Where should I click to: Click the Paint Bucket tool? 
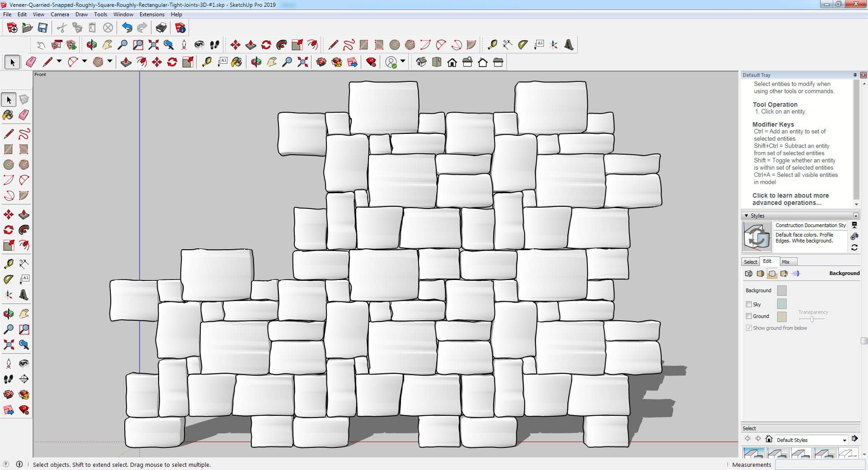click(x=8, y=115)
